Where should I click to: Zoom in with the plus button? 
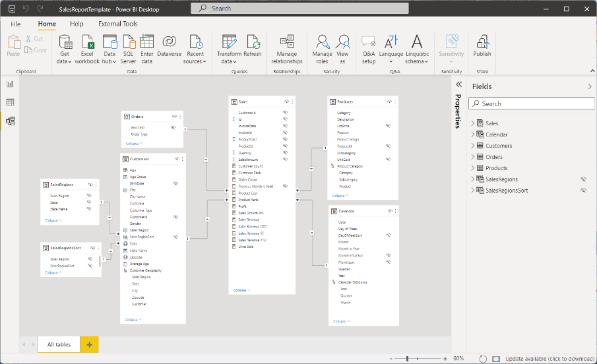tap(445, 359)
